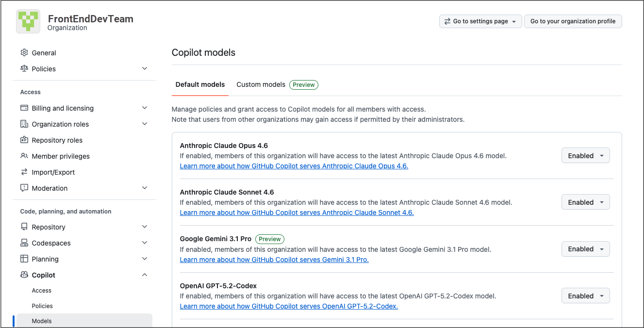
Task: Collapse the Copilot sidebar section
Action: coord(145,275)
